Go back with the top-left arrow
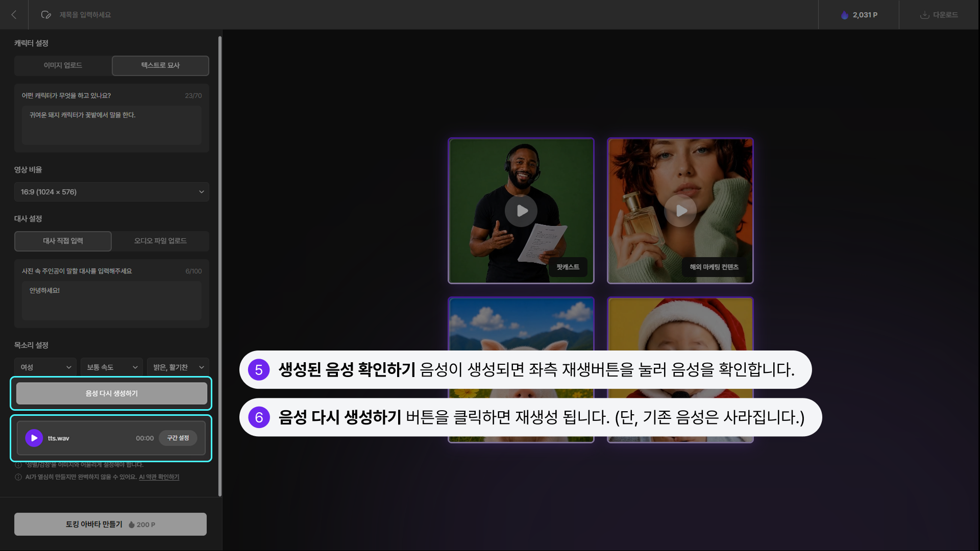980x551 pixels. (x=14, y=15)
